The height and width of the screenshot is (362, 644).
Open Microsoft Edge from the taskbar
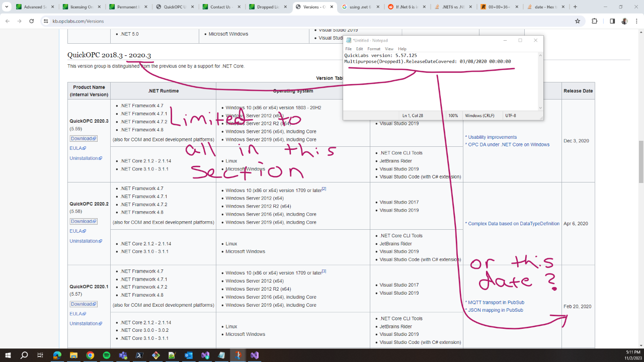57,355
